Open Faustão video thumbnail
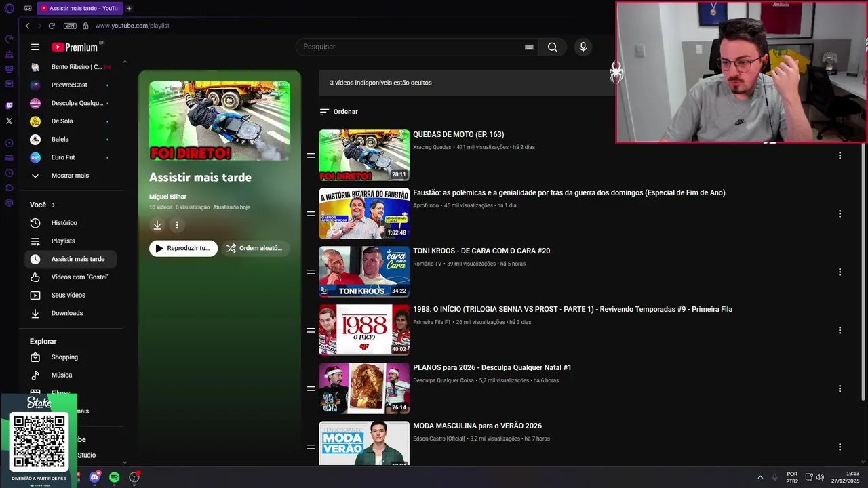 coord(364,213)
